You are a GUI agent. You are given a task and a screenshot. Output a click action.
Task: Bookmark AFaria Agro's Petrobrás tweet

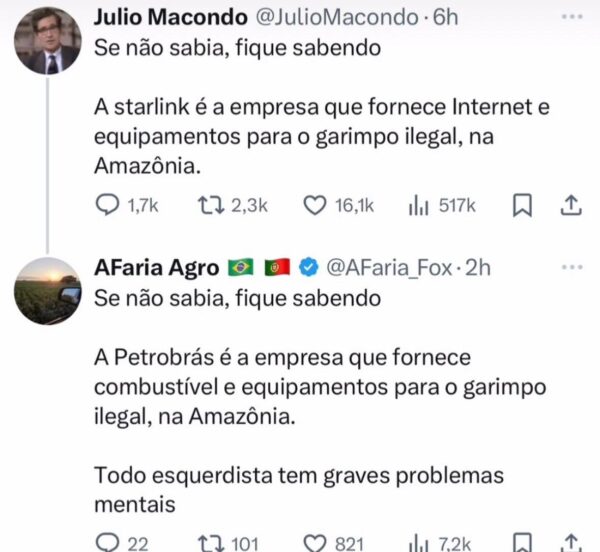pyautogui.click(x=522, y=542)
